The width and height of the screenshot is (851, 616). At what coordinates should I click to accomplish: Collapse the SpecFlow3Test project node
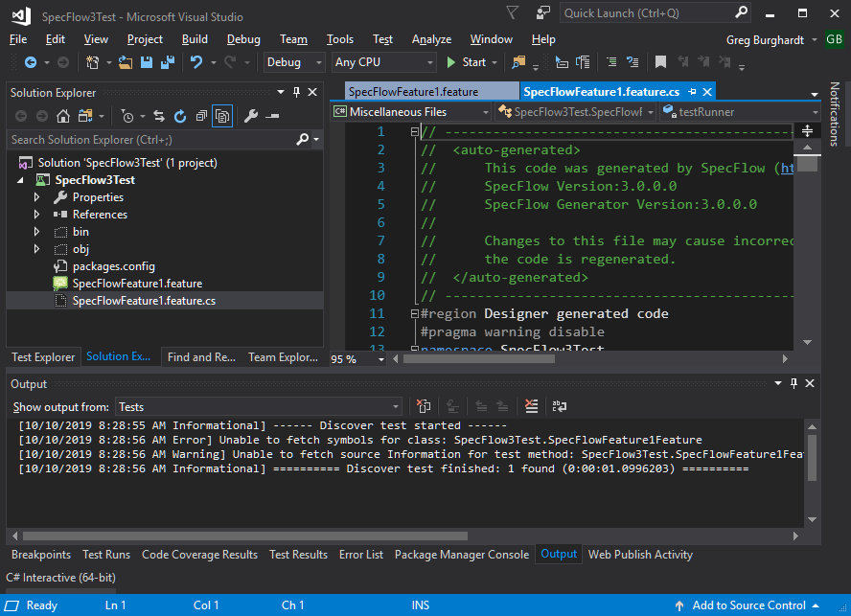[21, 180]
